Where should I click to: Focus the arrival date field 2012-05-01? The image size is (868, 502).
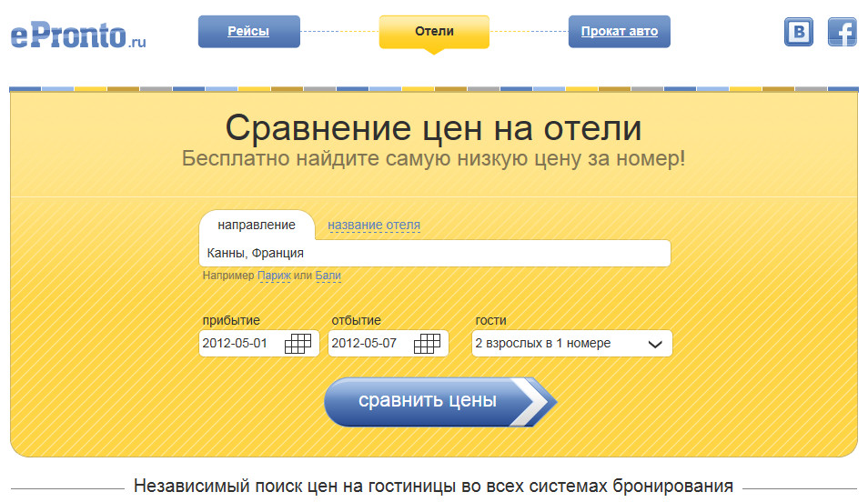(239, 344)
